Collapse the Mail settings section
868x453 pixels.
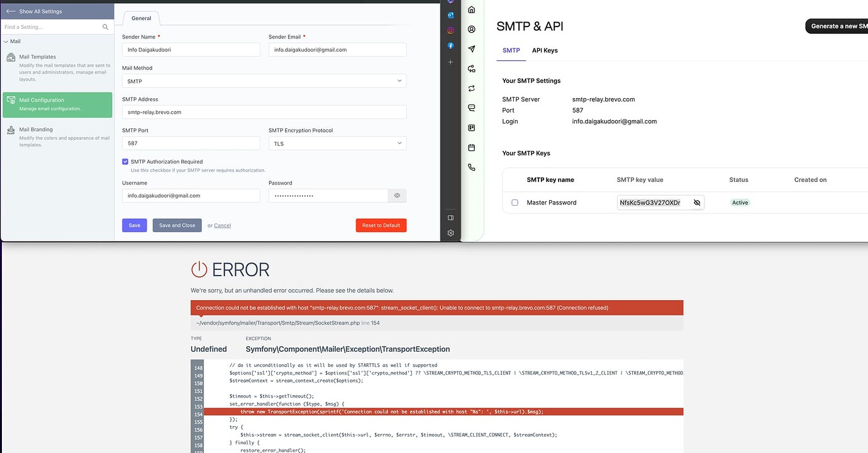pos(6,42)
